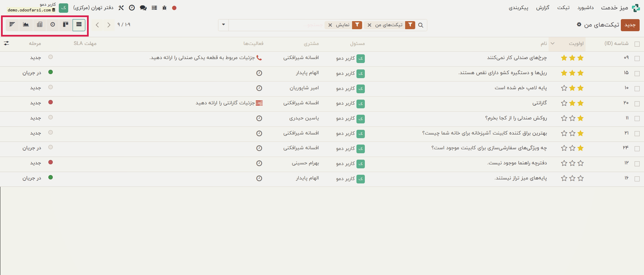The height and width of the screenshot is (275, 644).
Task: Click the wrench and screwdriver tools icon
Action: (121, 8)
